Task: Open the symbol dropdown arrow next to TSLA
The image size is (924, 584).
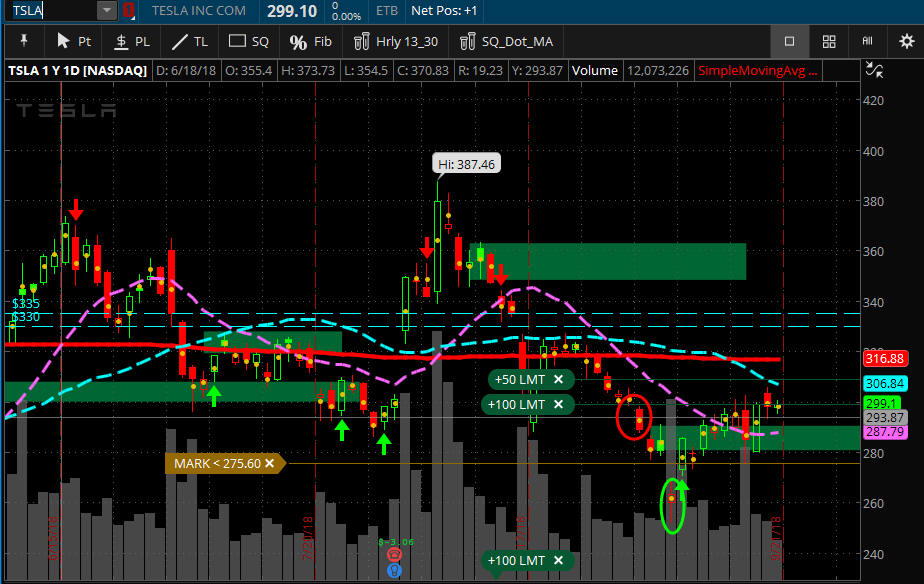Action: click(x=107, y=11)
